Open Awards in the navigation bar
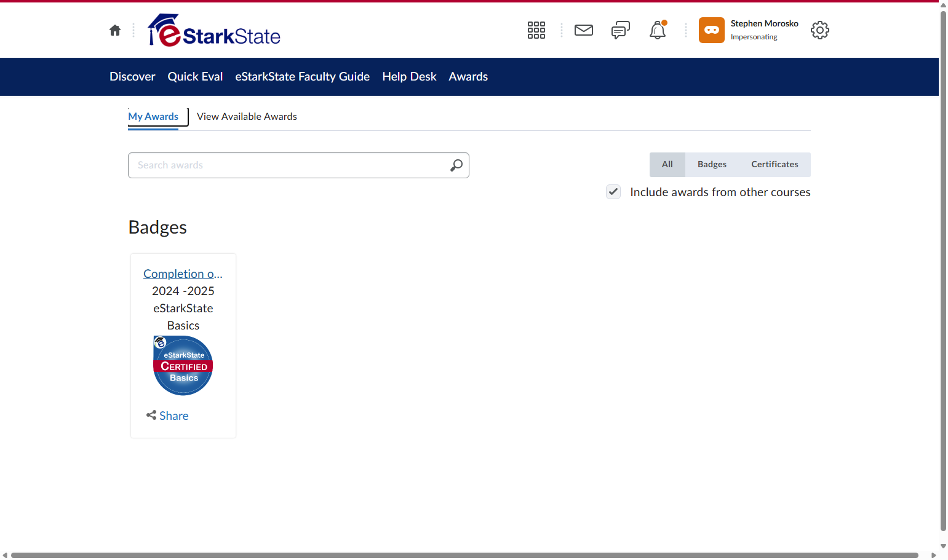This screenshot has height=560, width=948. 468,77
